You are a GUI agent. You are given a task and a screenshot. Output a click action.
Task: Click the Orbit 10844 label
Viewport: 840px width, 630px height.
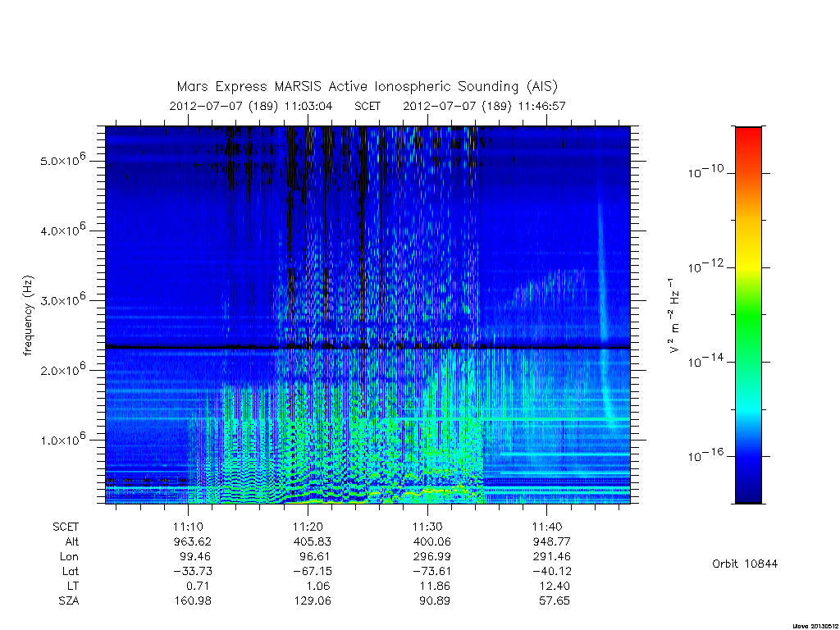click(745, 564)
